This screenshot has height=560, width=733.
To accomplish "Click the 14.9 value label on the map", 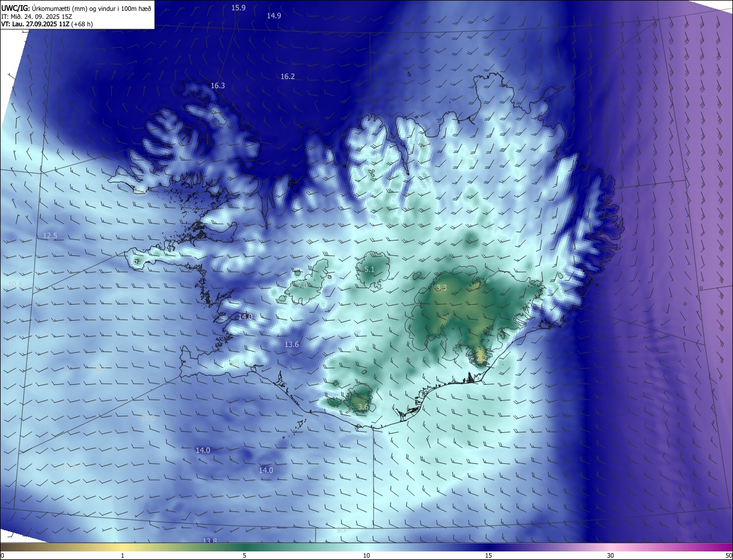I will tap(274, 15).
